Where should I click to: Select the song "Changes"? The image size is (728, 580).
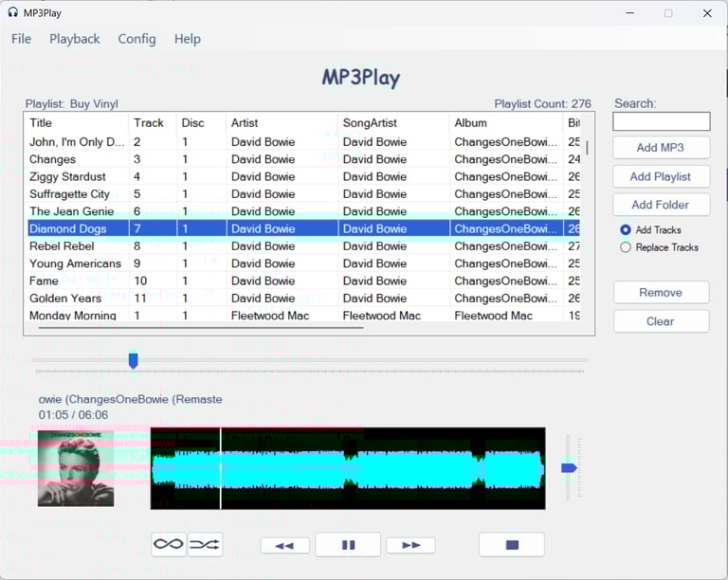[x=304, y=159]
